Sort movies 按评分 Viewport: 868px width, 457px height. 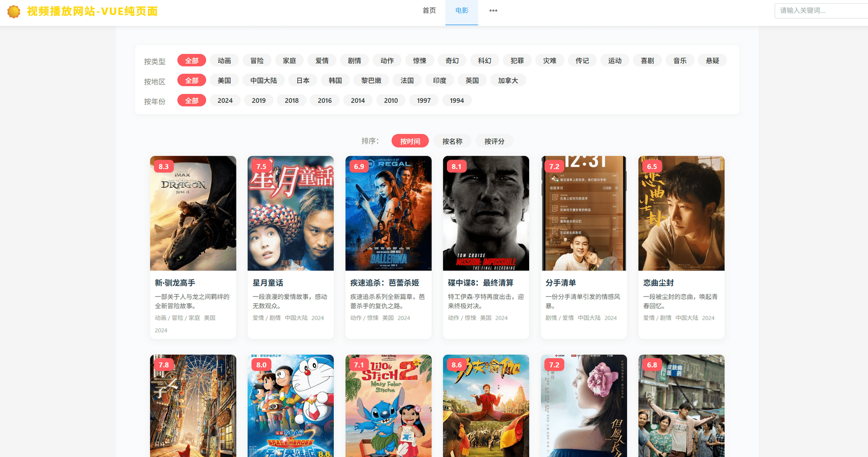495,141
